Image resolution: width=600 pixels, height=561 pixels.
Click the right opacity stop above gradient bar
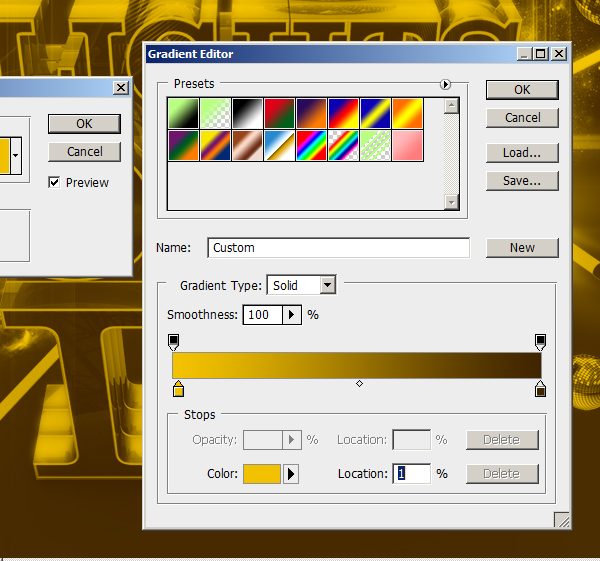point(540,342)
